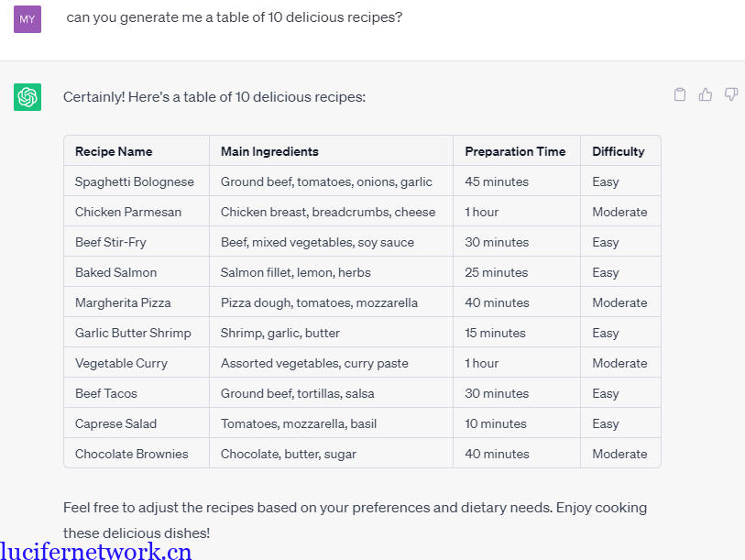Viewport: 745px width, 560px height.
Task: Click the Recipe Name column header
Action: pyautogui.click(x=114, y=151)
